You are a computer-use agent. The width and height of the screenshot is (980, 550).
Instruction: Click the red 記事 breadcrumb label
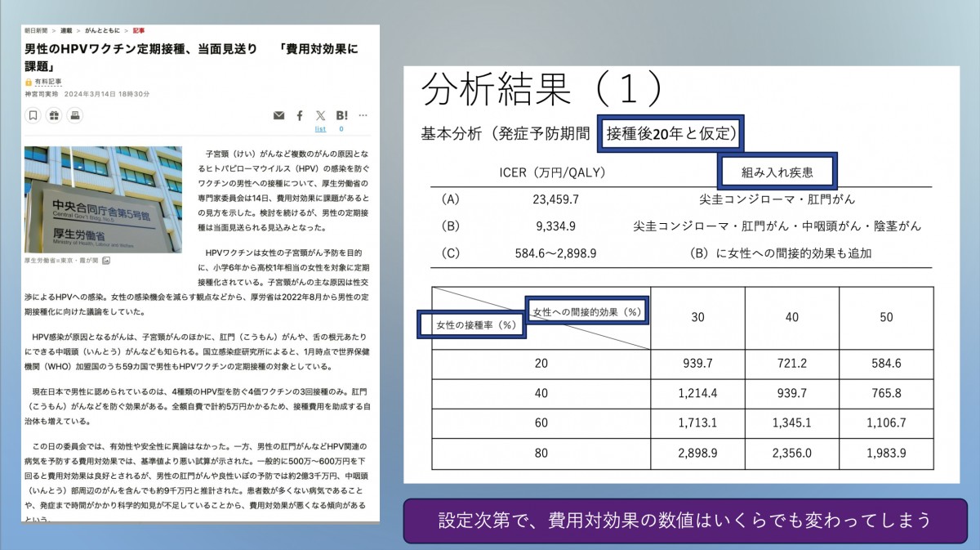(x=138, y=30)
